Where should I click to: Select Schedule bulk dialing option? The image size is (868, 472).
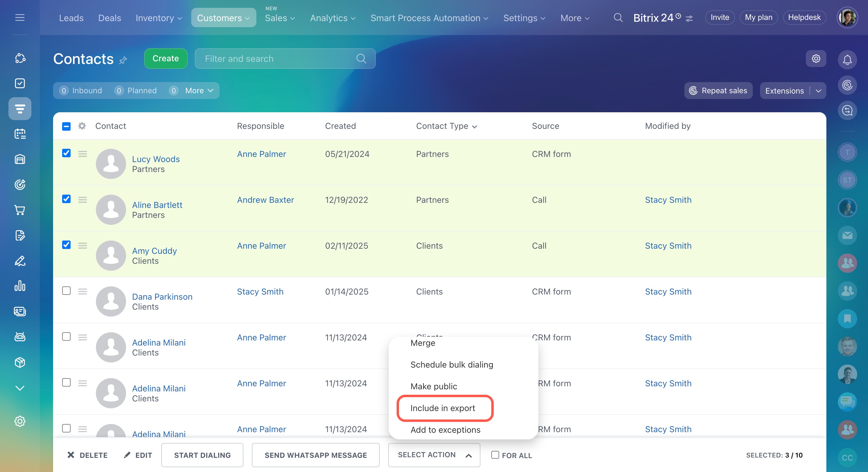click(x=451, y=365)
